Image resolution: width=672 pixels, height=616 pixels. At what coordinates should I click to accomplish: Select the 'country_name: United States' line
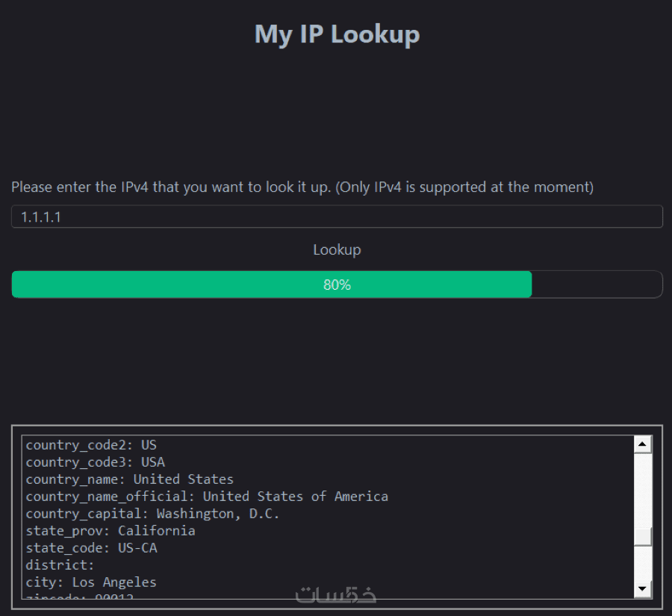tap(129, 479)
